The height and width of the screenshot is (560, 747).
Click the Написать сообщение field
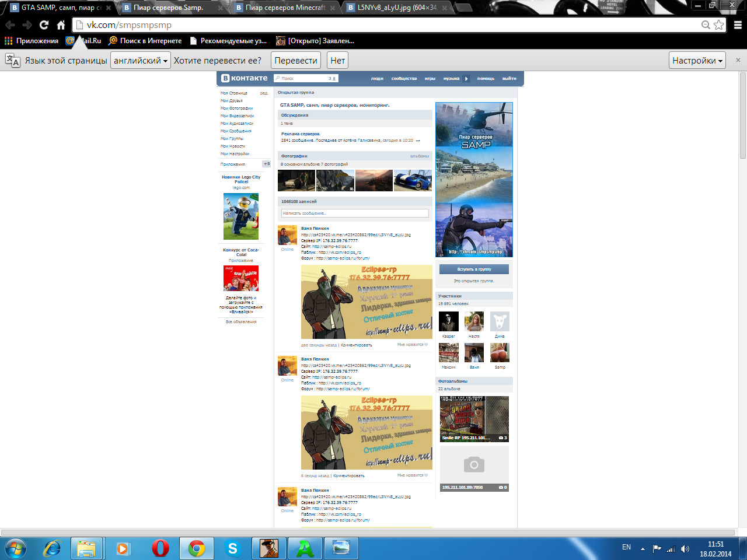(x=355, y=213)
